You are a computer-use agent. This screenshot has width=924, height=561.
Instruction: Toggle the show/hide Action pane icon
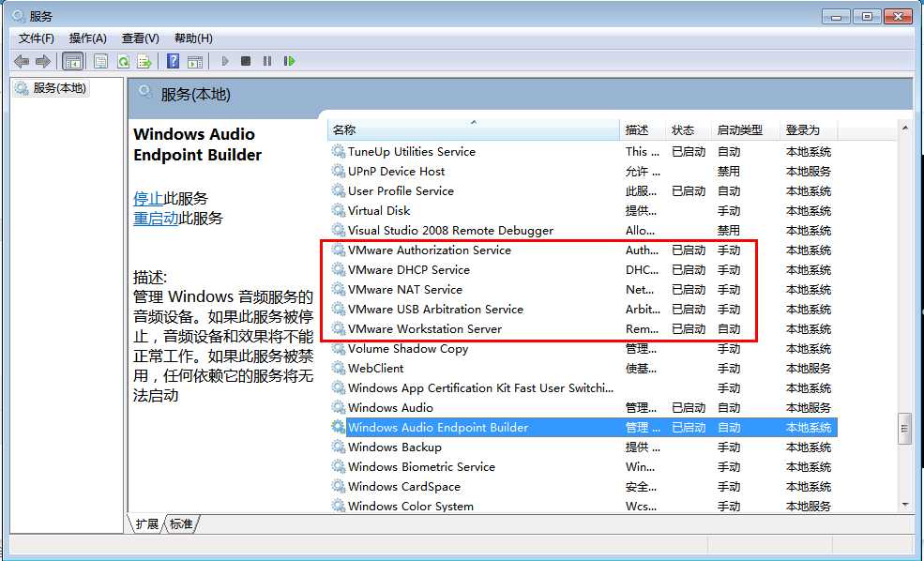pyautogui.click(x=195, y=61)
